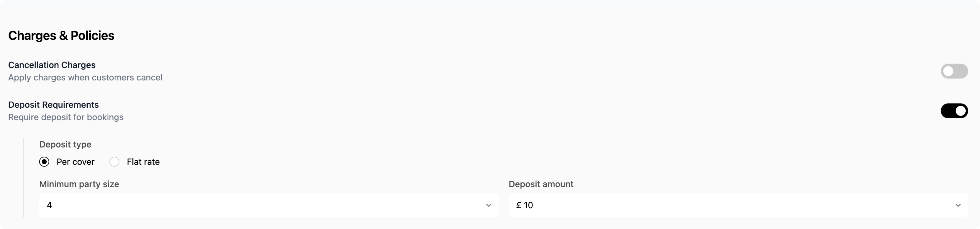Click the "Deposit amount" field label

point(540,184)
